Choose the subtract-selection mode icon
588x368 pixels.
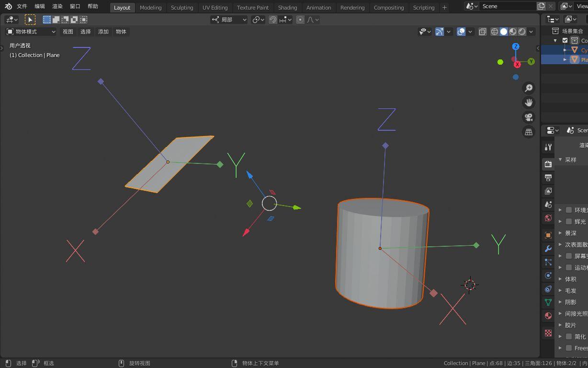(x=65, y=20)
